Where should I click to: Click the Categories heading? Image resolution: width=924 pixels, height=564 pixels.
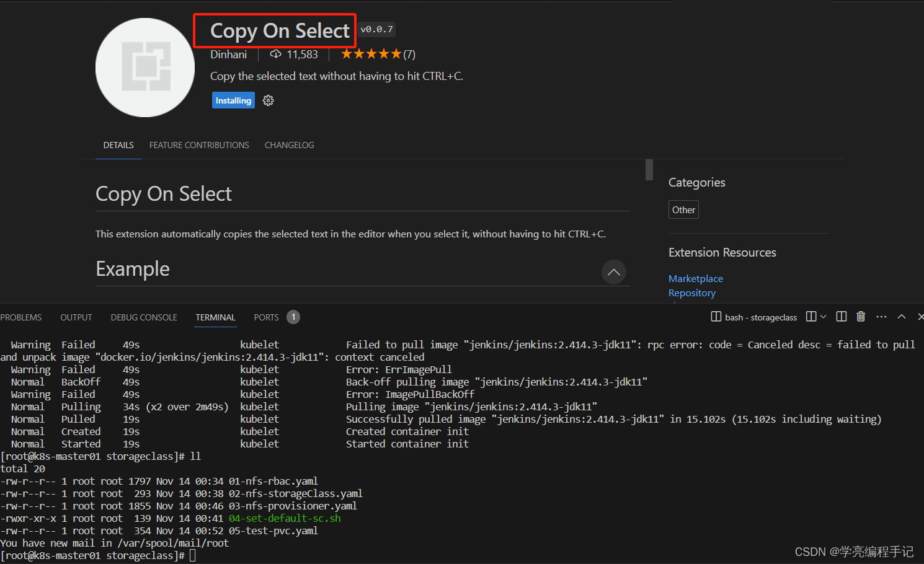[697, 182]
